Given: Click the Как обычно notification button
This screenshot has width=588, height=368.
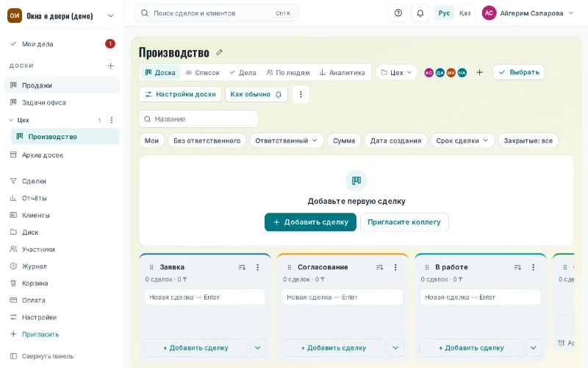Looking at the screenshot, I should (256, 94).
